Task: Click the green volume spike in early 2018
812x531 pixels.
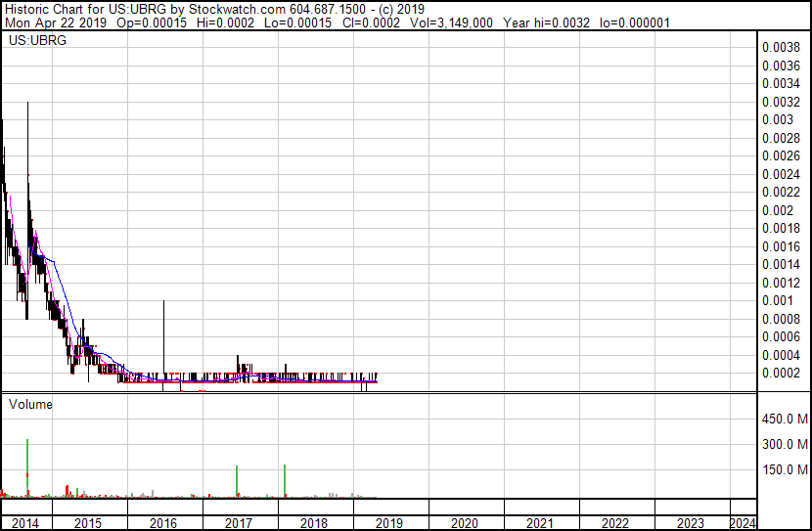Action: pos(285,480)
